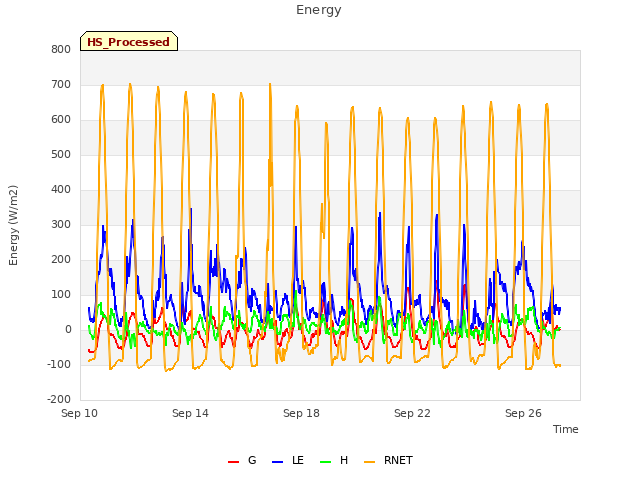
Task: Click the 400 y-axis tick label
Action: point(61,190)
